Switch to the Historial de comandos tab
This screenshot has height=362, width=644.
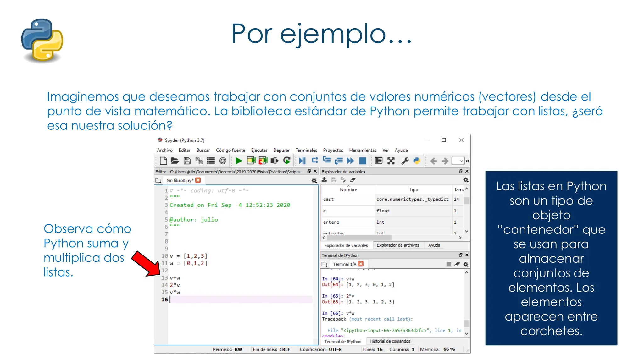tap(390, 341)
